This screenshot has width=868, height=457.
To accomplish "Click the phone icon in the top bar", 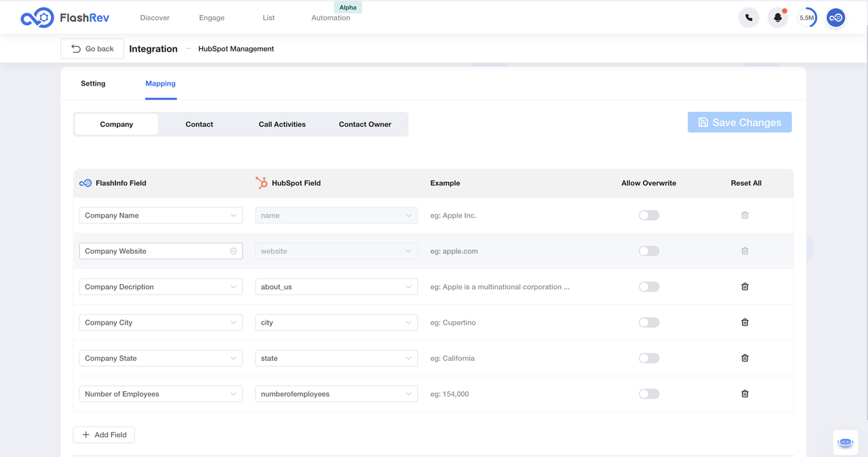I will (749, 17).
